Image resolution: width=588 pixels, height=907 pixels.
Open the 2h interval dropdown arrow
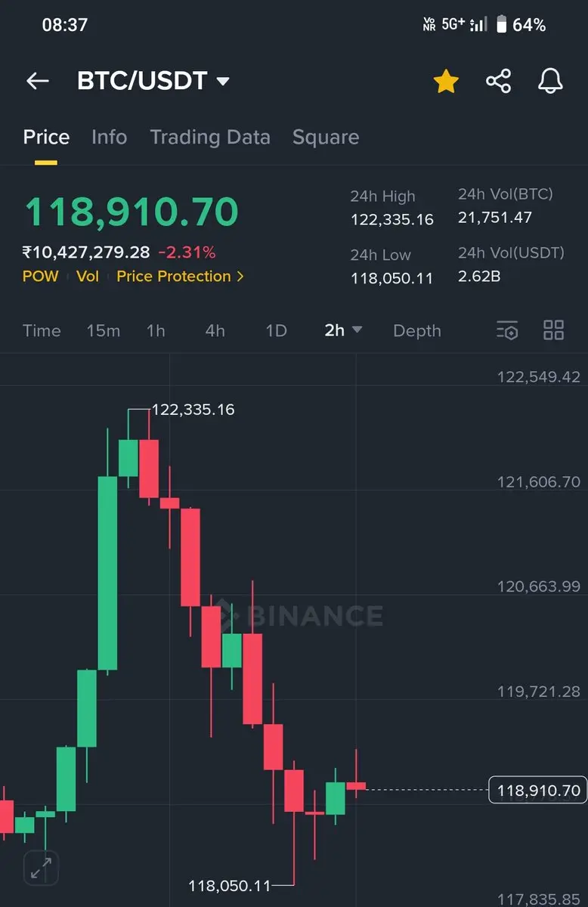(x=357, y=330)
